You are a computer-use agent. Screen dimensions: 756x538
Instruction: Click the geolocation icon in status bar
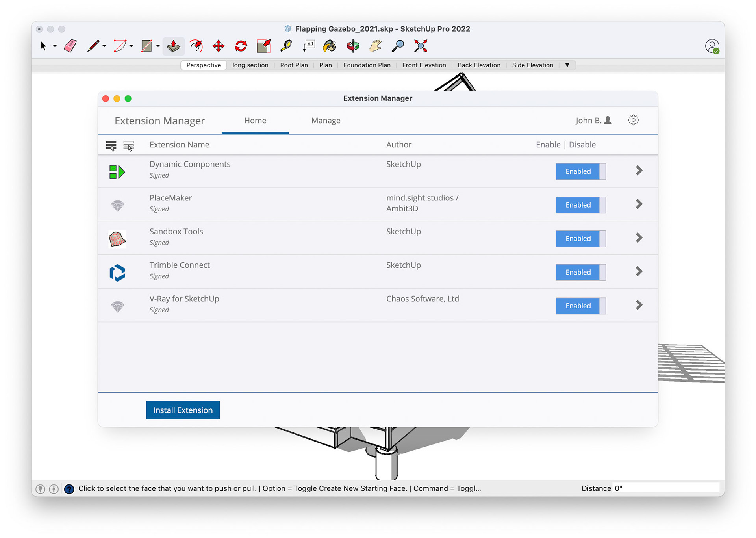pyautogui.click(x=40, y=489)
